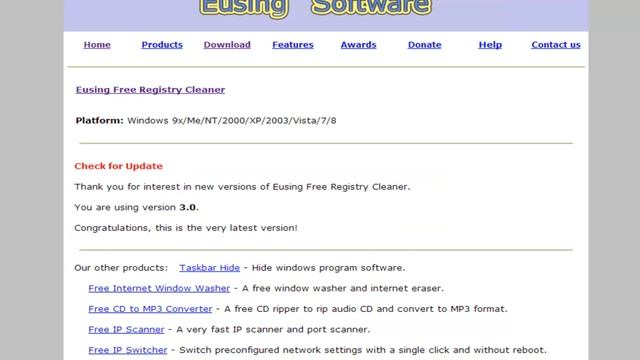Click the 'Our other products:' label
Screen dimensions: 640x360
click(x=121, y=268)
